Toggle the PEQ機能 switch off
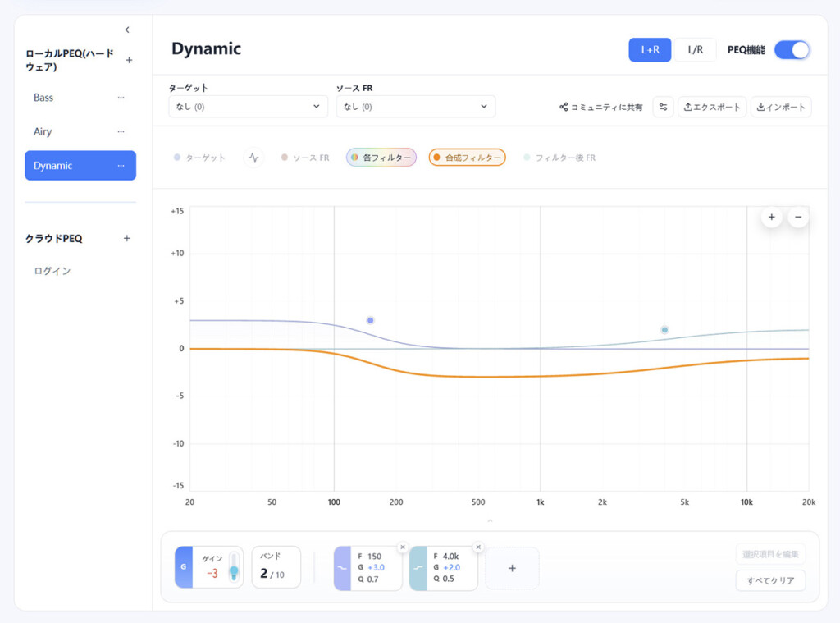 point(792,50)
